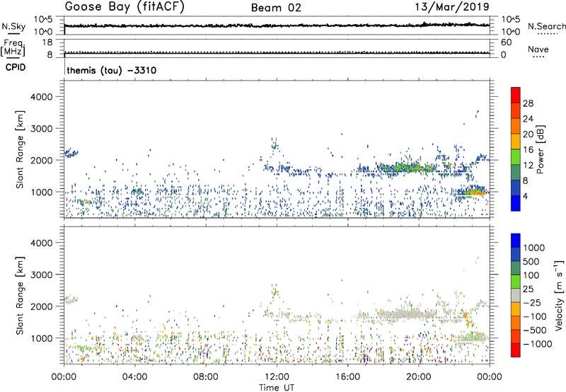
Task: Click the 'N.Search' legend label
Action: (x=546, y=26)
